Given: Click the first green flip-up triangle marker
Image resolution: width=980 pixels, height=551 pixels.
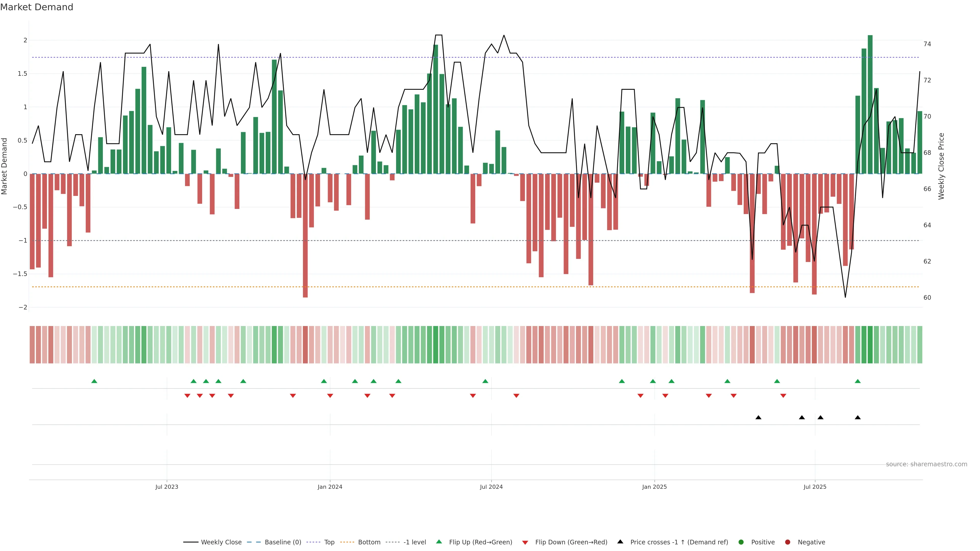Looking at the screenshot, I should coord(94,381).
